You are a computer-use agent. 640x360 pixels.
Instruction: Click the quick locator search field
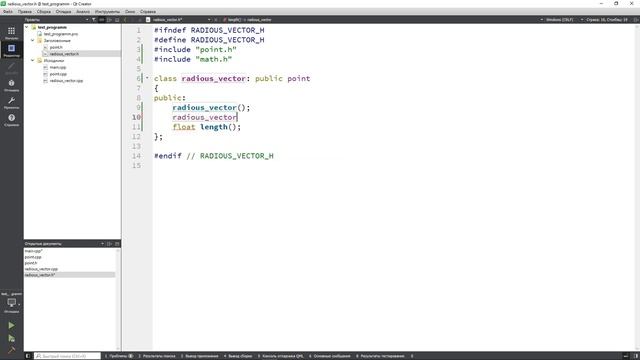(67, 356)
